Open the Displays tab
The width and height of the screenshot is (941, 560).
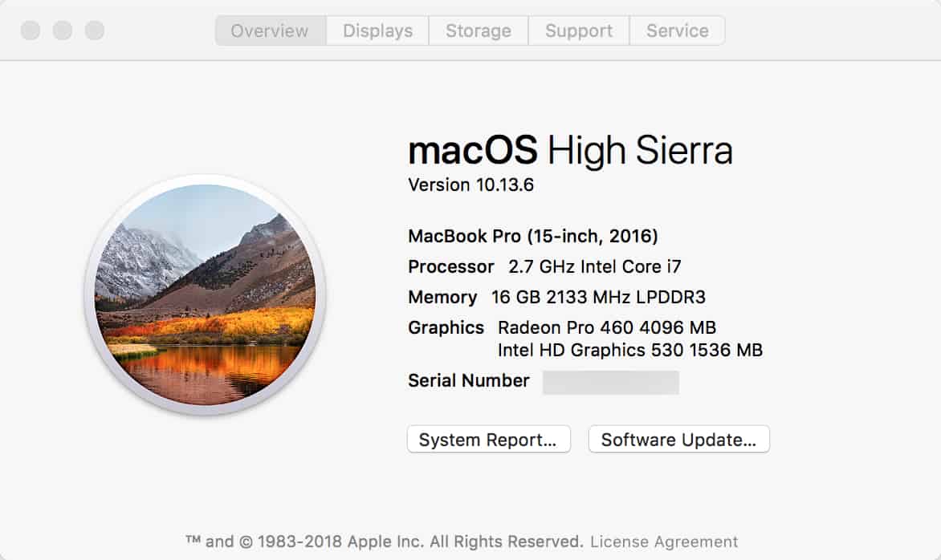point(377,30)
